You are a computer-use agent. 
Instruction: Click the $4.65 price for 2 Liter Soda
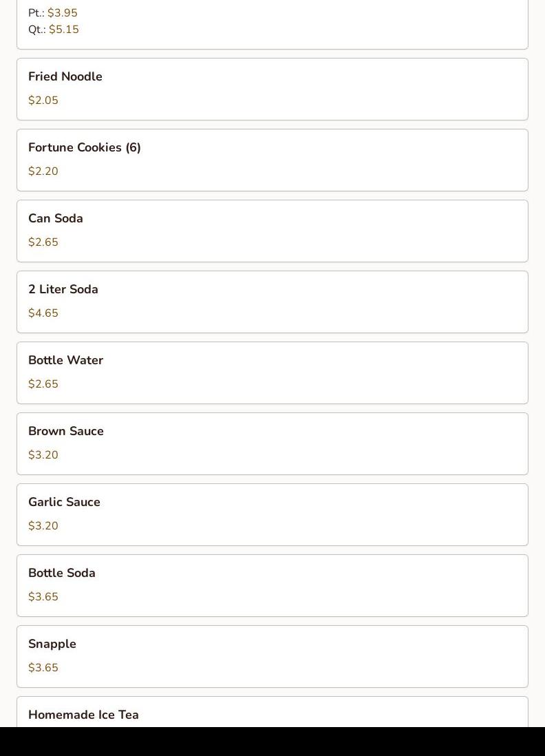coord(43,313)
